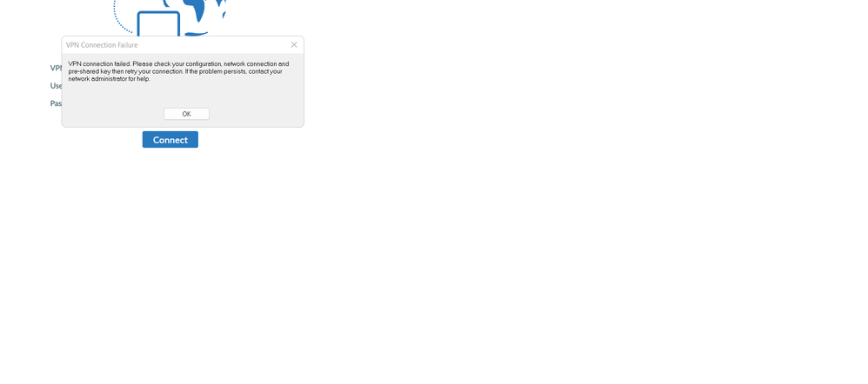Image resolution: width=868 pixels, height=384 pixels.
Task: Acknowledge the connection error with OK
Action: [186, 114]
